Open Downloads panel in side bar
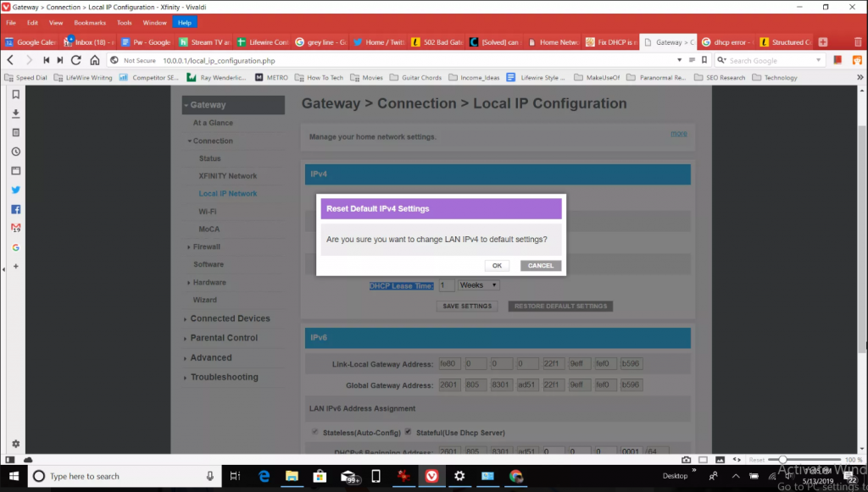Image resolution: width=868 pixels, height=492 pixels. pyautogui.click(x=15, y=113)
